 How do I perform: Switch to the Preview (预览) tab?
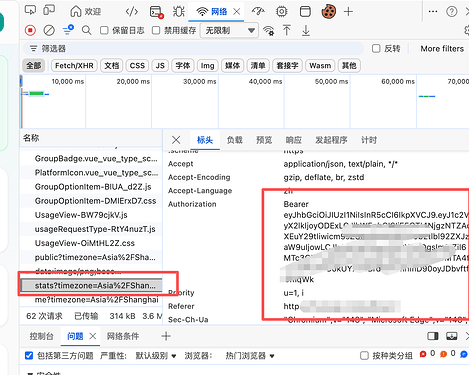click(x=264, y=140)
